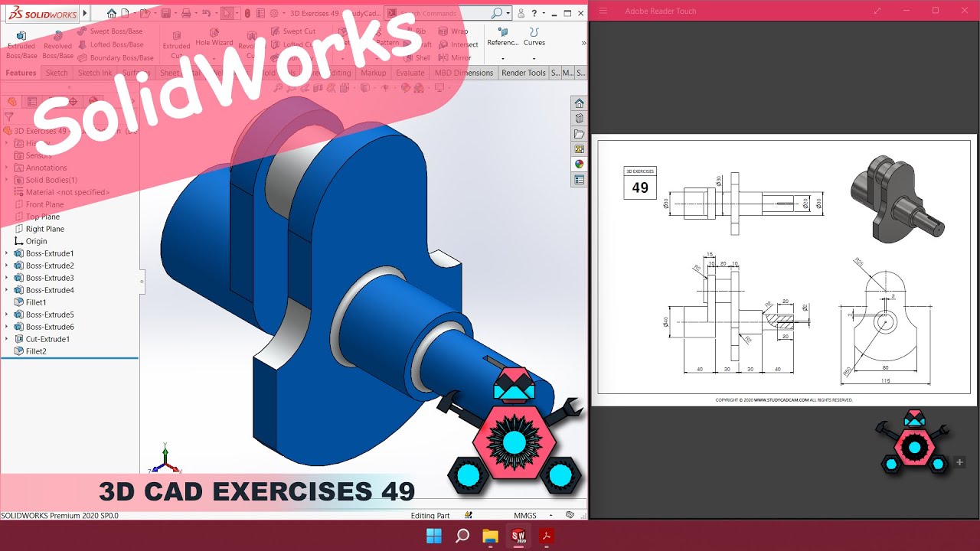Expand Boss-Extrude1 in feature tree
The height and width of the screenshot is (551, 980).
(7, 253)
